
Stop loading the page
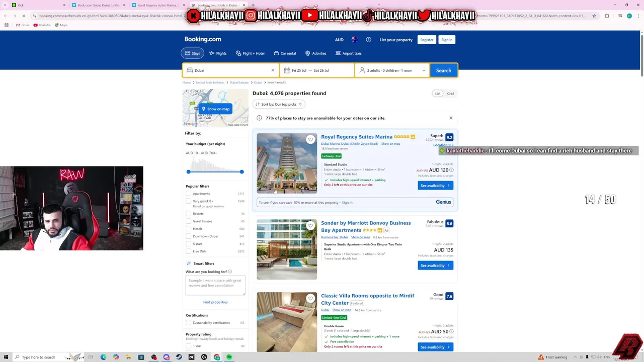tap(24, 16)
